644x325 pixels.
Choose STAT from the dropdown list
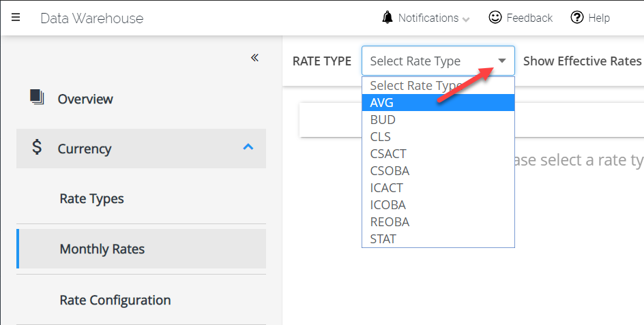tap(383, 239)
